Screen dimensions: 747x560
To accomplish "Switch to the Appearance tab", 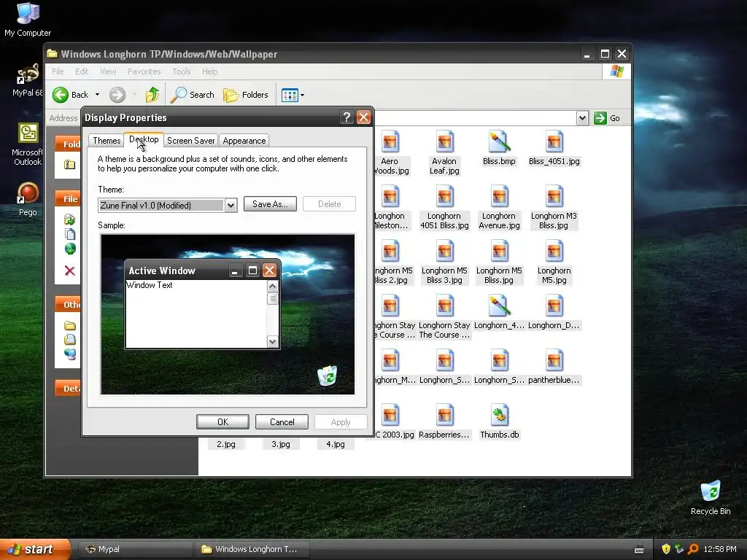I will point(244,141).
